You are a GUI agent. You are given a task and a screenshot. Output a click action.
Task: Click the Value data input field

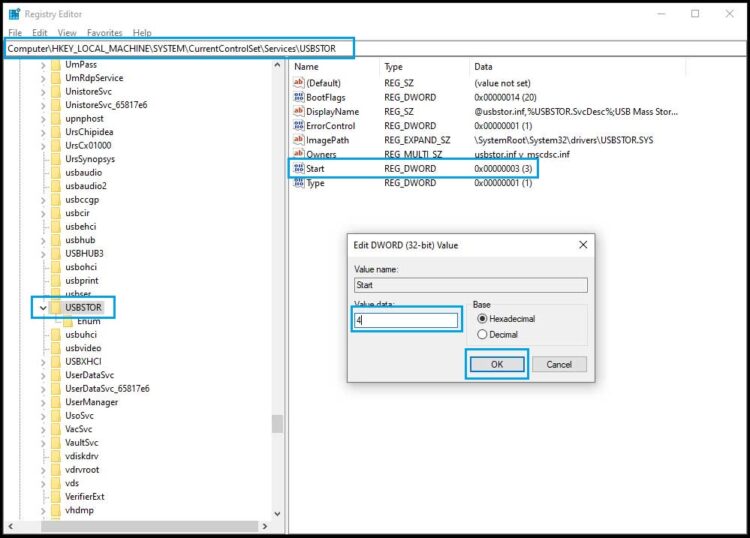tap(406, 320)
